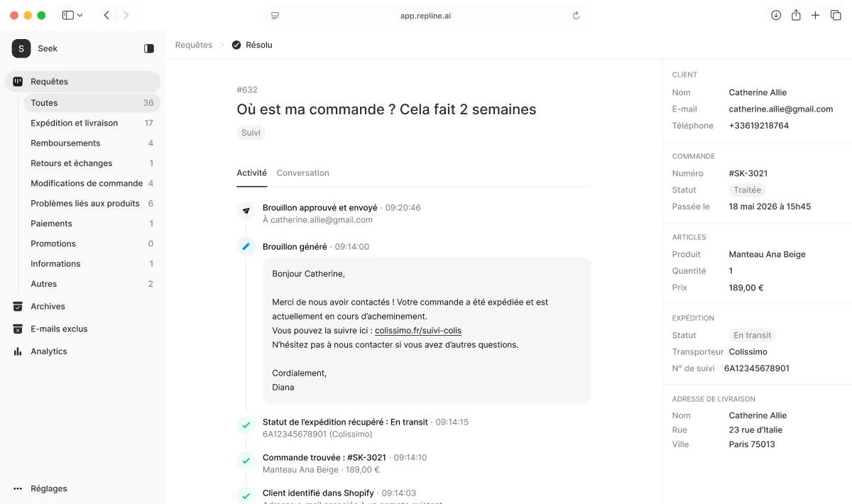Viewport: 852px width, 504px height.
Task: Click Brouillon approuvé et envoyé entry
Action: point(320,207)
